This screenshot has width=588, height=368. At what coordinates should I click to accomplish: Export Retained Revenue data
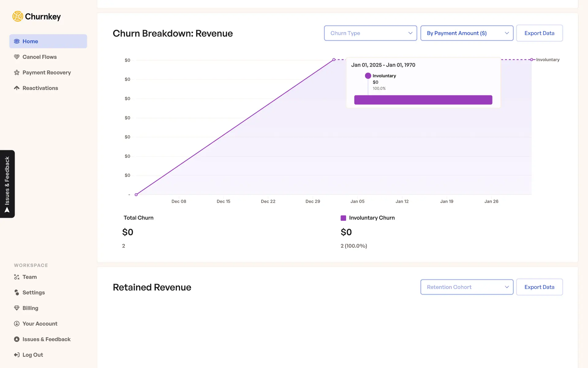point(539,287)
